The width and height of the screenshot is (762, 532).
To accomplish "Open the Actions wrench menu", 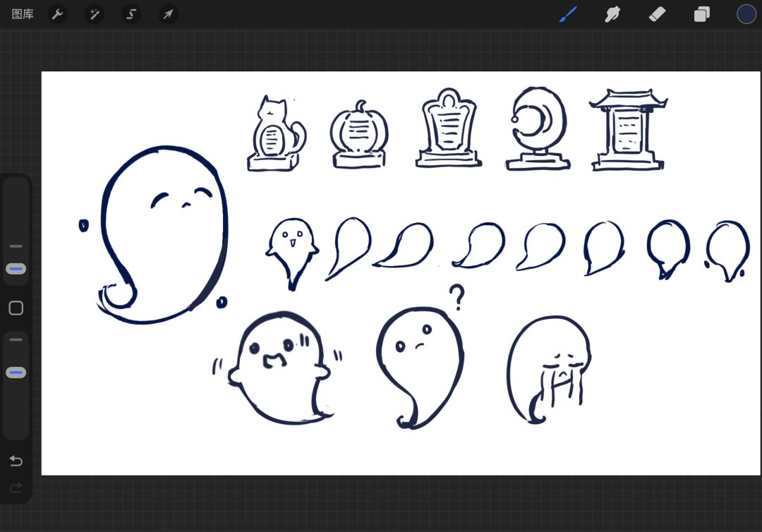I will click(57, 14).
